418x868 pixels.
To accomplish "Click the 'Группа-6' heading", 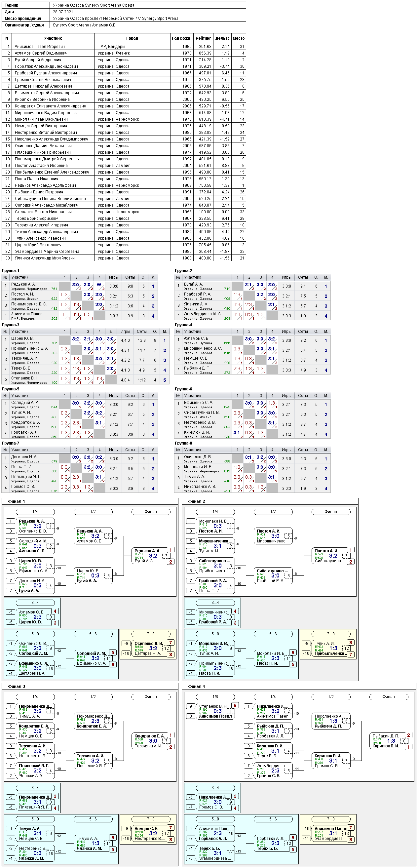I will [x=184, y=389].
